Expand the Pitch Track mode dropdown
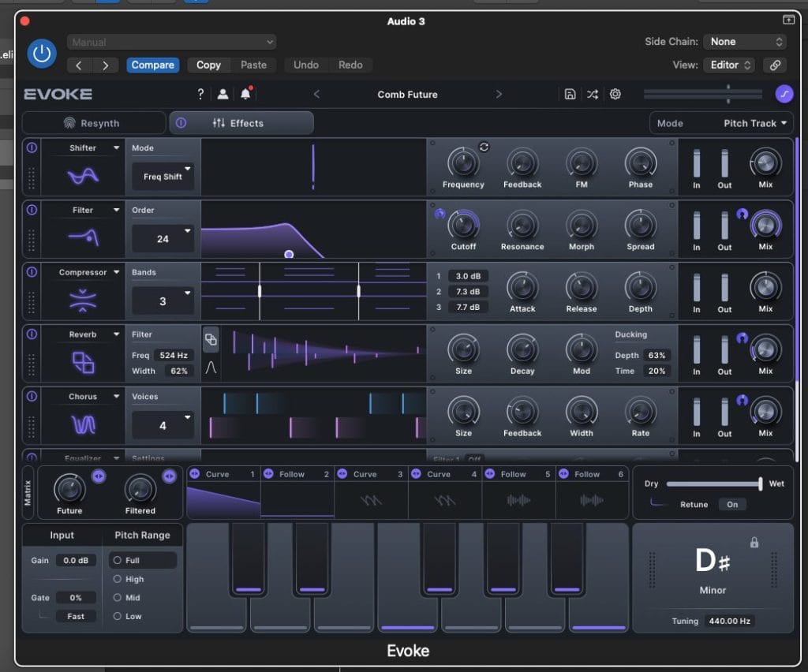This screenshot has width=808, height=672. (x=755, y=123)
